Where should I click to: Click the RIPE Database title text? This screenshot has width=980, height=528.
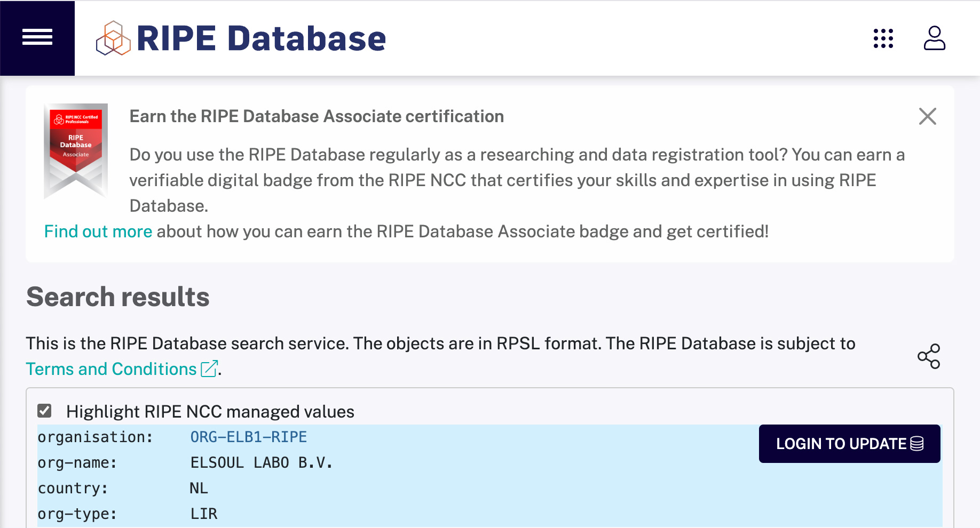pyautogui.click(x=261, y=38)
